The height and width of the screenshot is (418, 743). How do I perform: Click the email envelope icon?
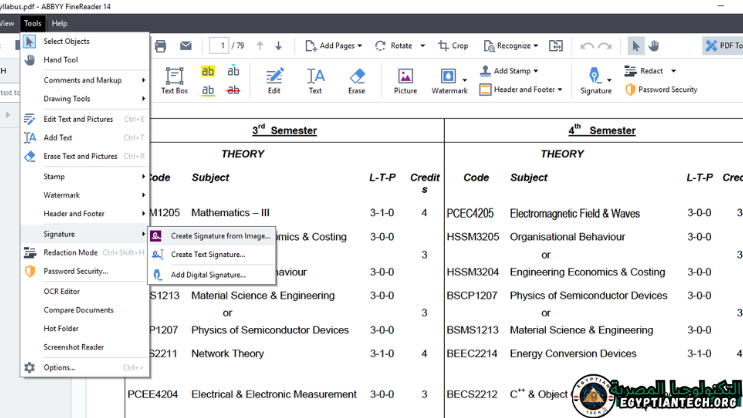pos(185,45)
